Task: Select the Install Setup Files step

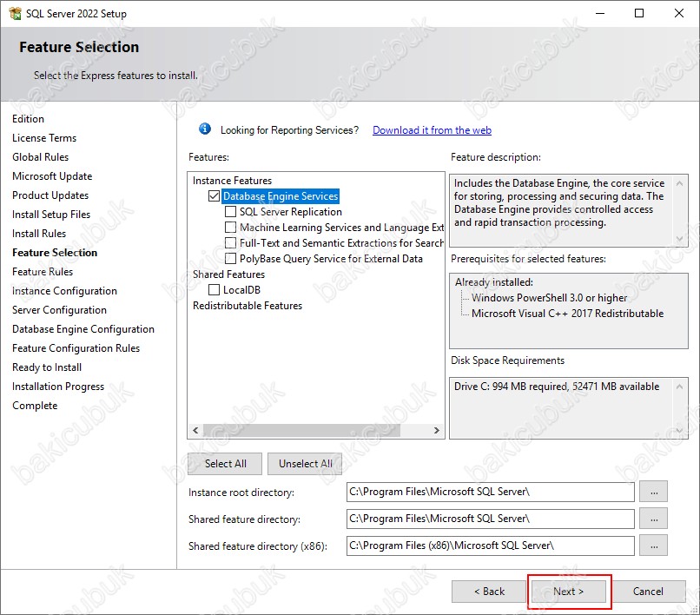Action: click(51, 215)
